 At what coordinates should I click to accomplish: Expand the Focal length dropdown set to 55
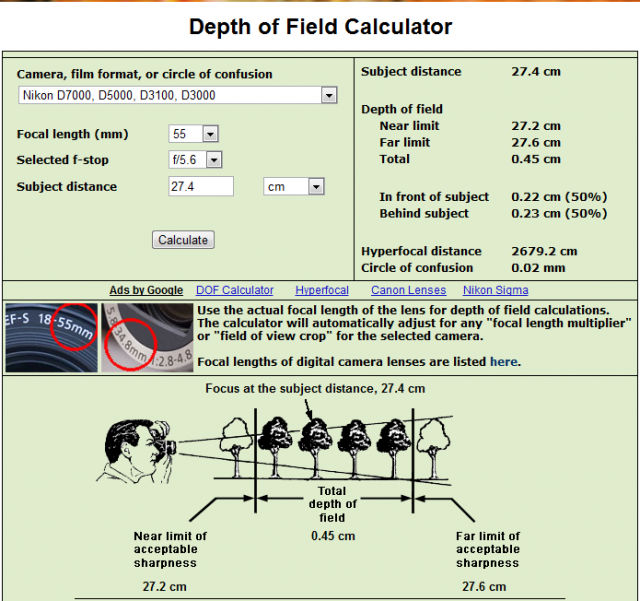click(193, 134)
